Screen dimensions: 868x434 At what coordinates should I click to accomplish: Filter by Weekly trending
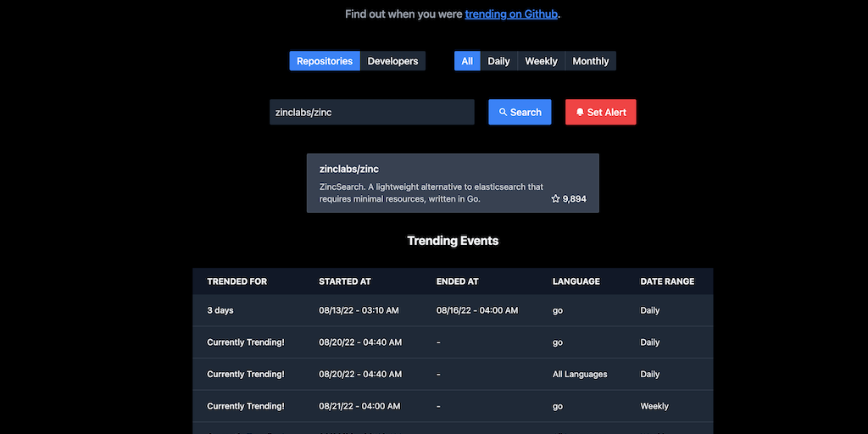tap(541, 61)
